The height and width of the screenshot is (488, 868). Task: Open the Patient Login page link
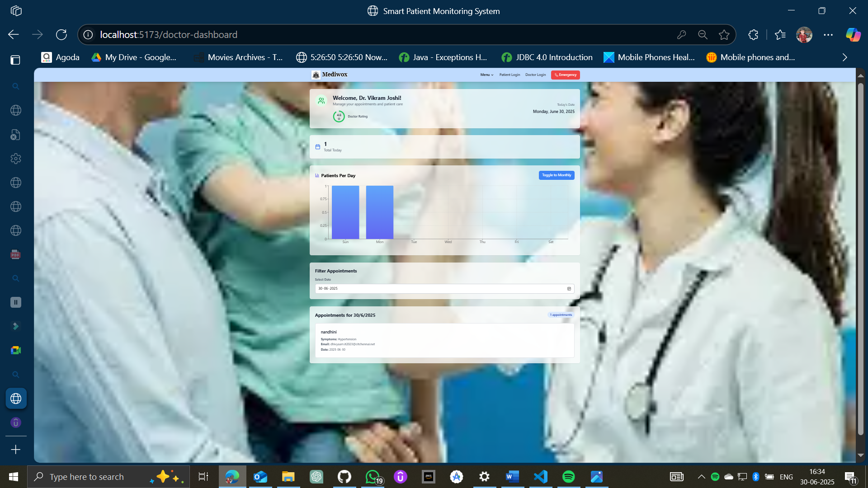tap(509, 75)
